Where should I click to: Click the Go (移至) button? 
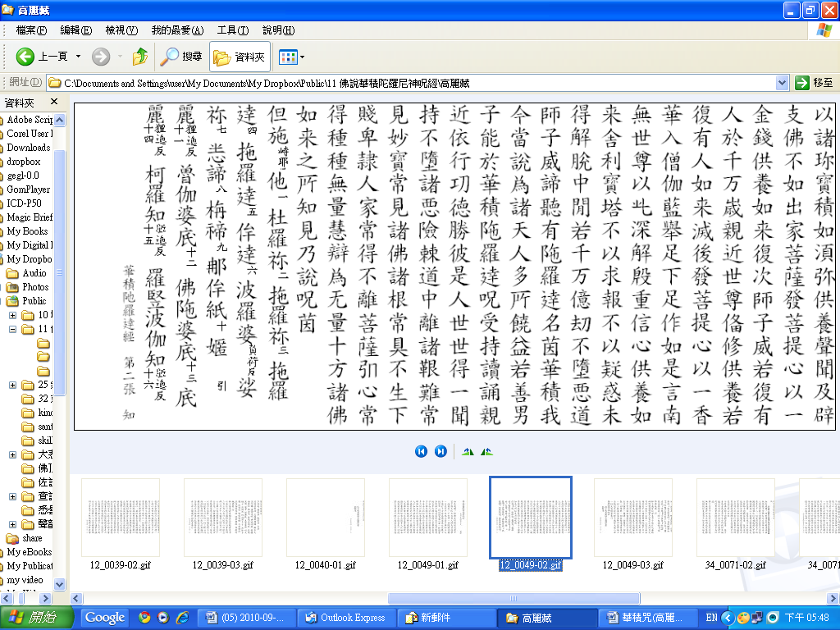click(814, 83)
